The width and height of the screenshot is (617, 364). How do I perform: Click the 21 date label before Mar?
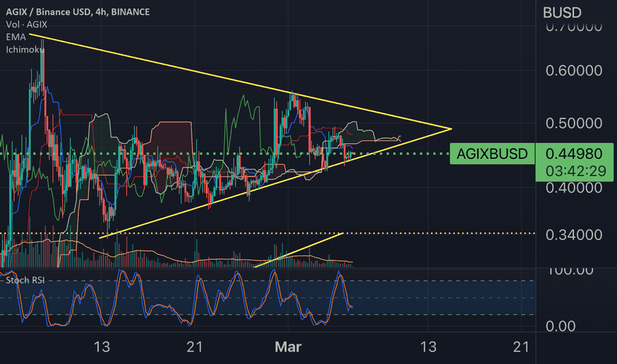click(x=195, y=347)
